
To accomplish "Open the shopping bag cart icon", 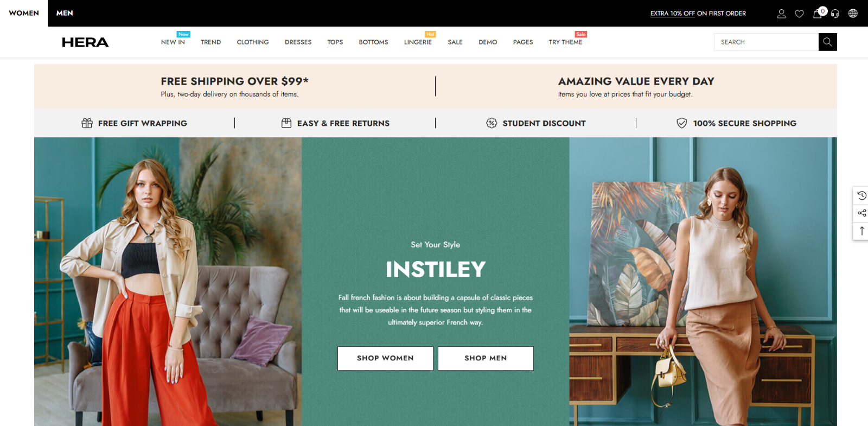I will pos(818,14).
